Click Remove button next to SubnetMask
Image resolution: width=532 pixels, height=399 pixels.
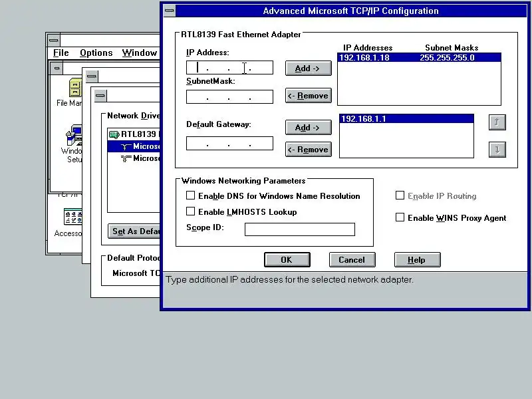click(308, 96)
